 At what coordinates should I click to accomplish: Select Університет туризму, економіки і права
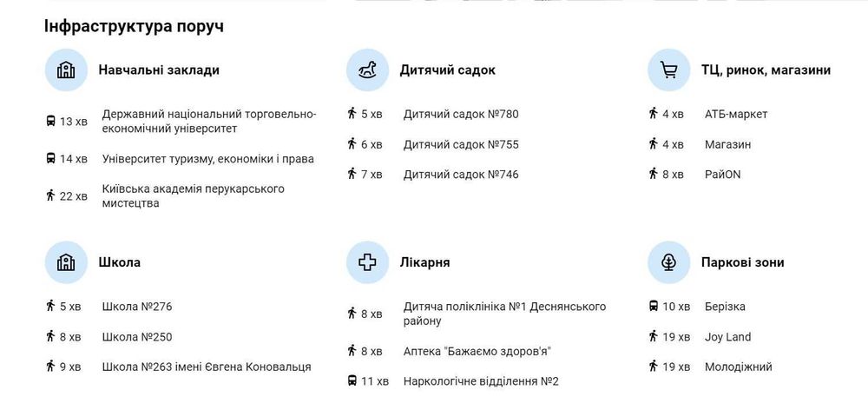(207, 159)
